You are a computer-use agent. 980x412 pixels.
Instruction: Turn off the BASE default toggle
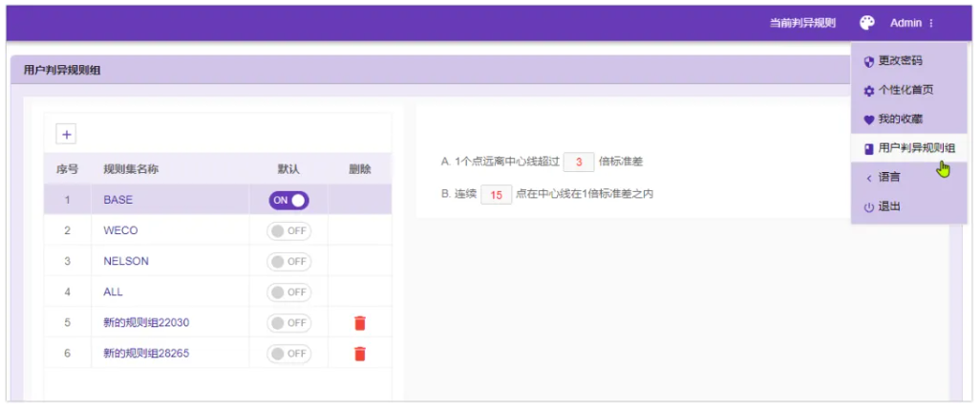coord(288,201)
